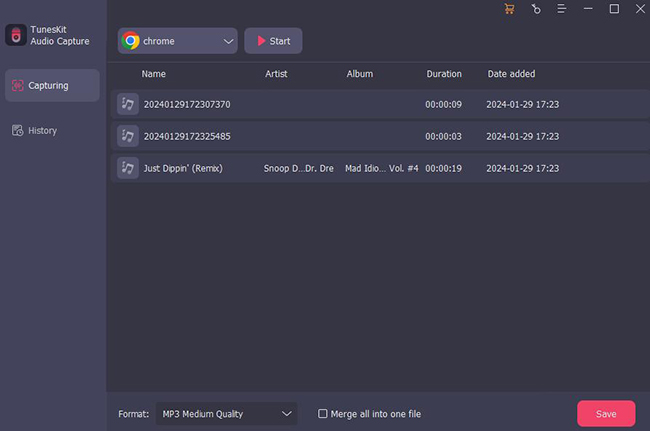This screenshot has width=650, height=431.
Task: Click the 00:00:19 duration cell
Action: click(443, 168)
